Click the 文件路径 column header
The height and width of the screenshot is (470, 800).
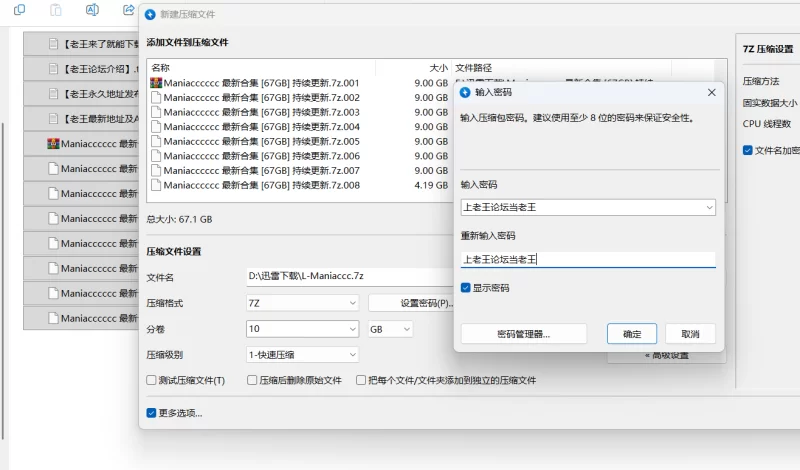[473, 68]
